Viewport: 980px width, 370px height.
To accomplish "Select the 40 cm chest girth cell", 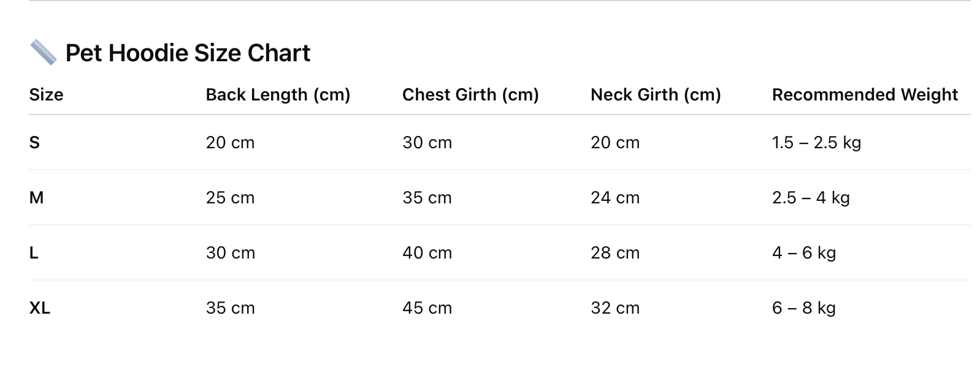I will pyautogui.click(x=427, y=253).
